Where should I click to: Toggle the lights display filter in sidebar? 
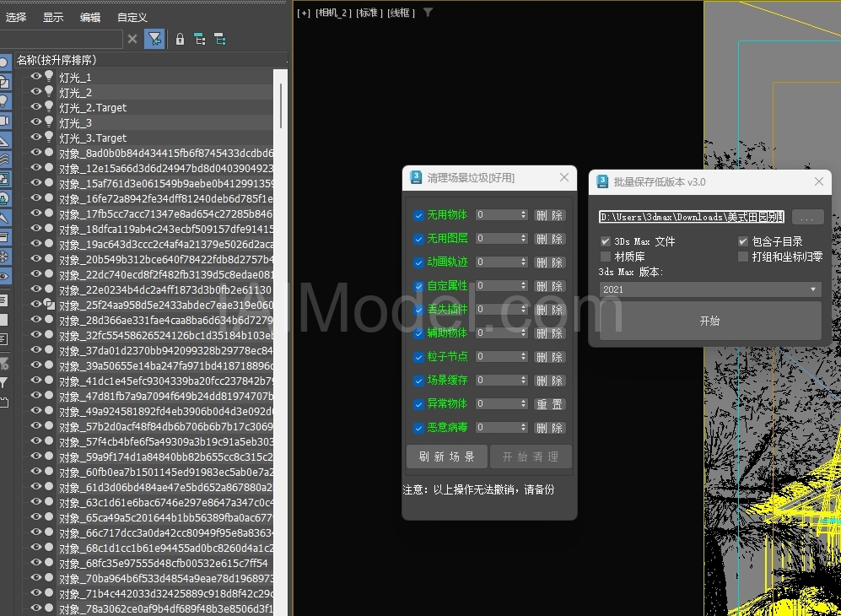pos(3,101)
